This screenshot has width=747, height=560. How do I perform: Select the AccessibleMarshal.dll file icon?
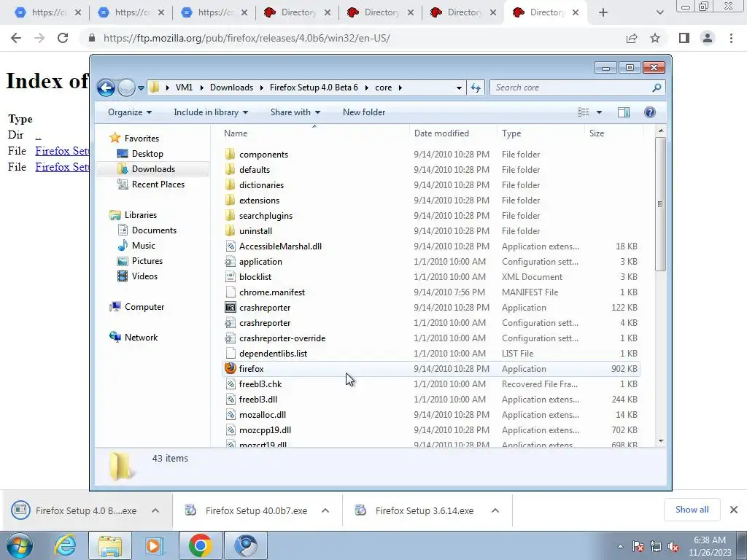[230, 246]
